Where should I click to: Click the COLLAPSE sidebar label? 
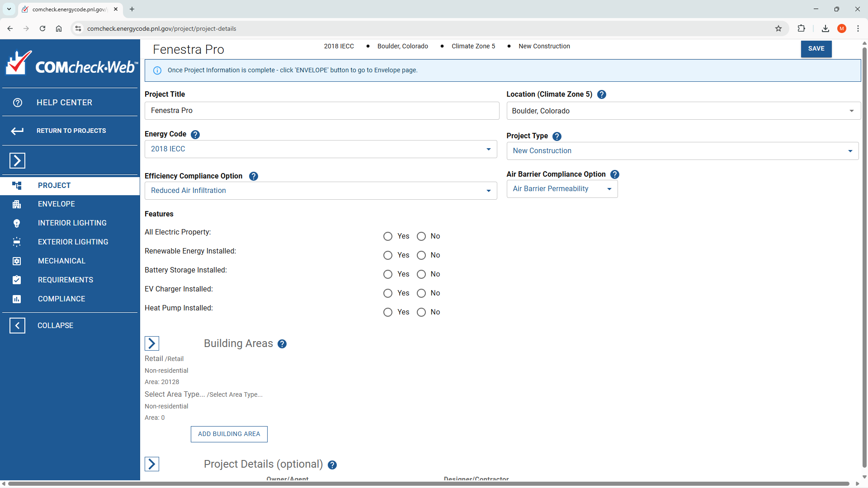point(55,326)
